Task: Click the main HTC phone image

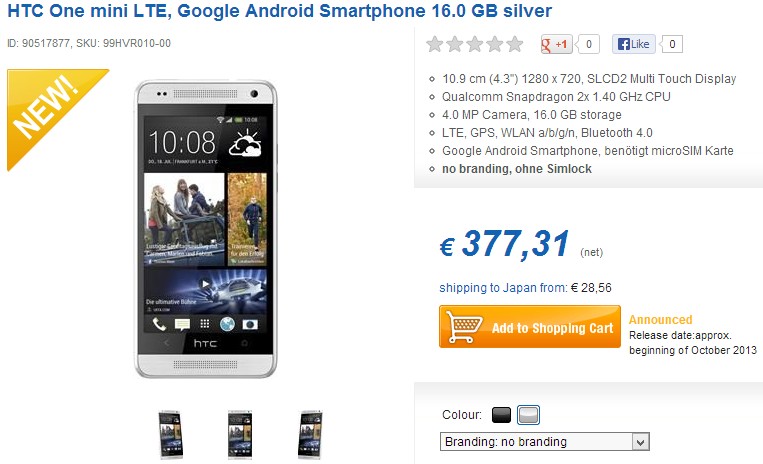Action: pyautogui.click(x=205, y=229)
